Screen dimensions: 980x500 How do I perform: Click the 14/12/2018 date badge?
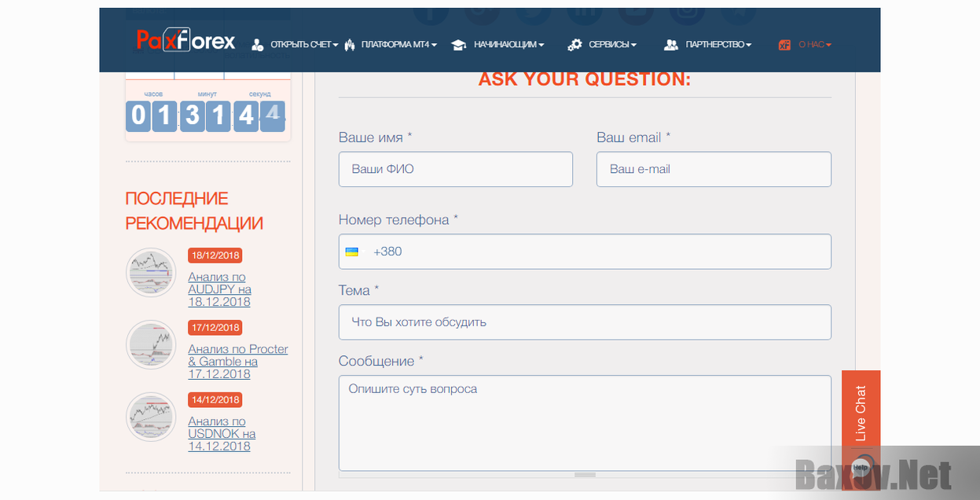(215, 400)
